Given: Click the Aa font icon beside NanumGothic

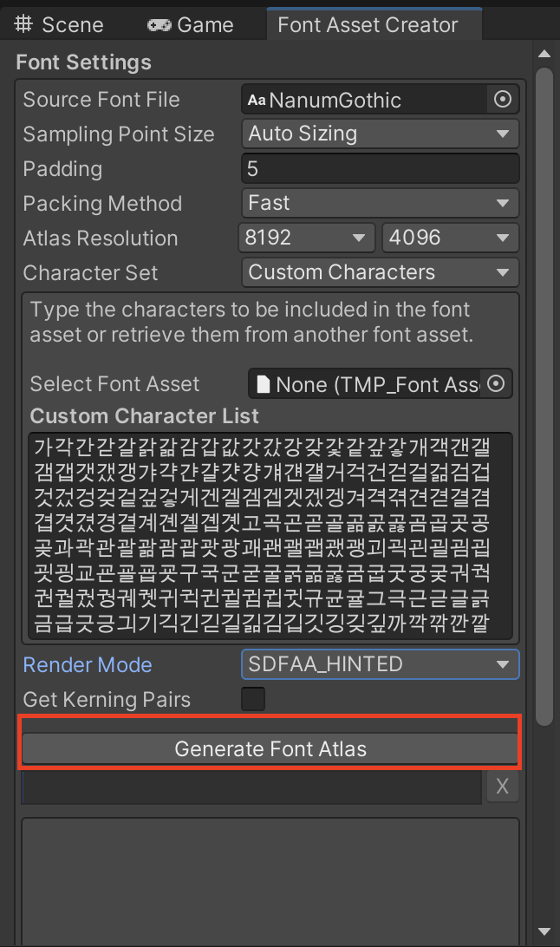Looking at the screenshot, I should (x=257, y=101).
